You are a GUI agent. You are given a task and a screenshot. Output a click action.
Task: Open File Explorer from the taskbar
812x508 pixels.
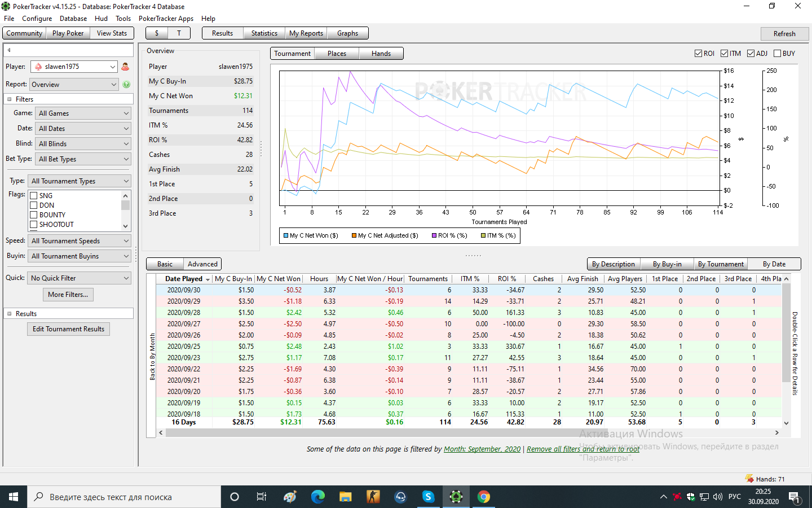[346, 497]
